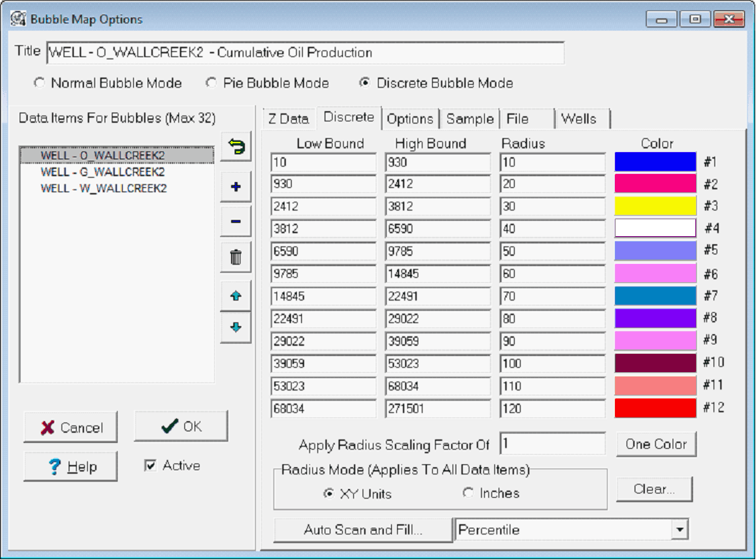
Task: Click Low Bound field containing 14845
Action: pos(323,296)
